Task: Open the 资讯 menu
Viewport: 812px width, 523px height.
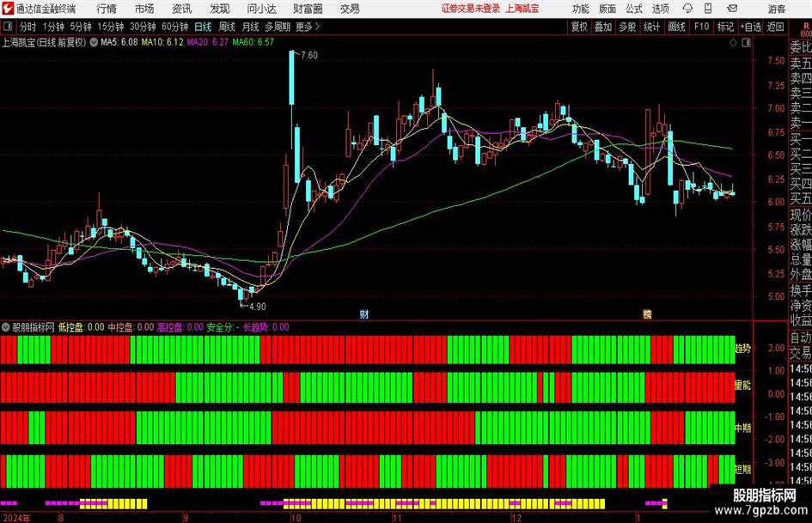Action: point(182,9)
